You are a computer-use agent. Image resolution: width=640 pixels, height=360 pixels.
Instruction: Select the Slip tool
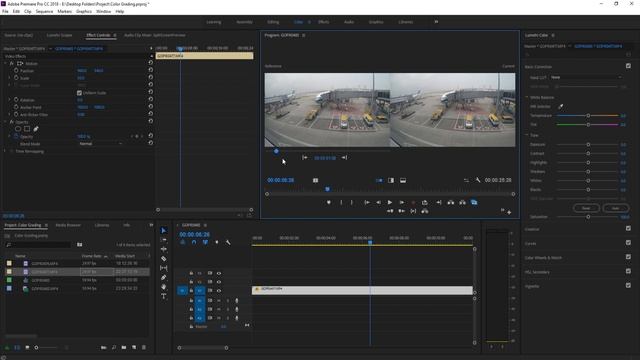pos(164,268)
